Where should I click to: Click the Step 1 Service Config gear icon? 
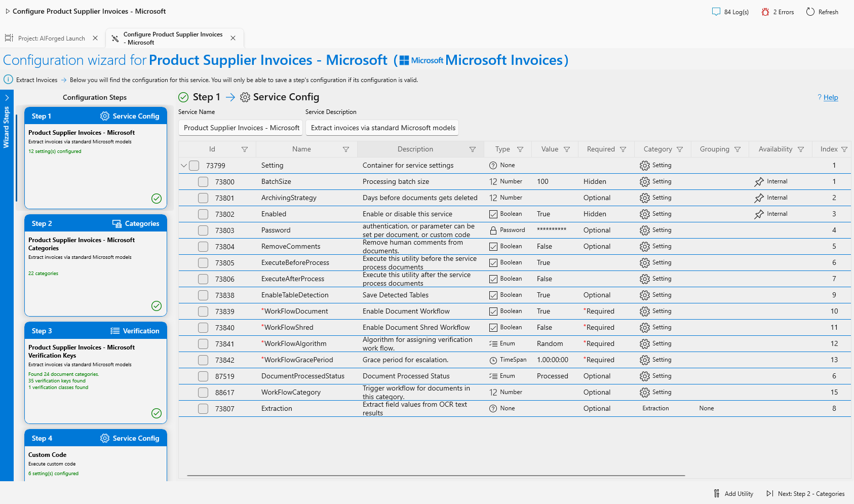(x=105, y=116)
